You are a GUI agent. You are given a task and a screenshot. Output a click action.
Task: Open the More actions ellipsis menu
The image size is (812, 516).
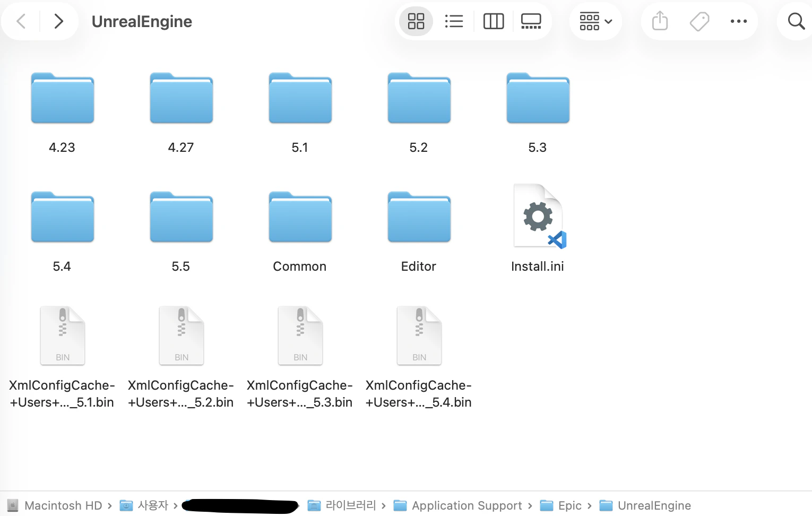(739, 21)
